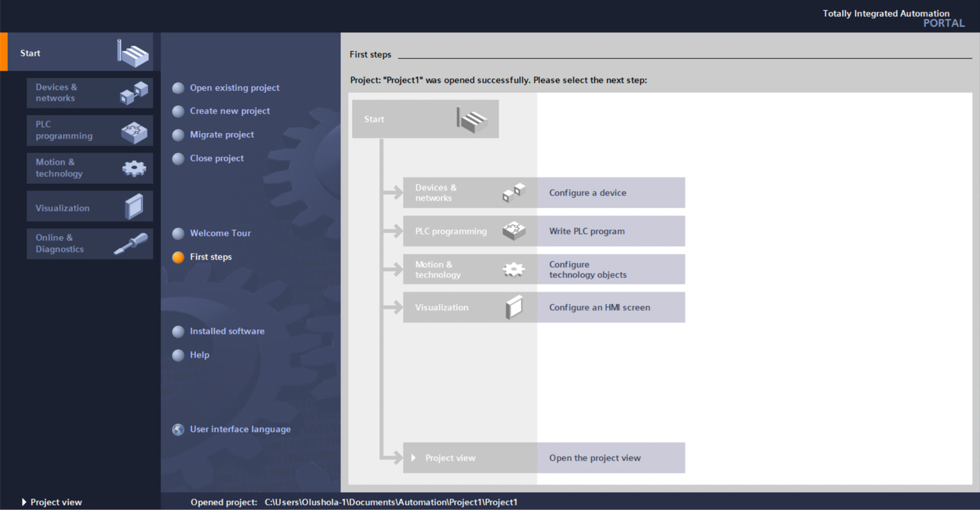Open the Help link
This screenshot has height=510, width=980.
point(200,355)
